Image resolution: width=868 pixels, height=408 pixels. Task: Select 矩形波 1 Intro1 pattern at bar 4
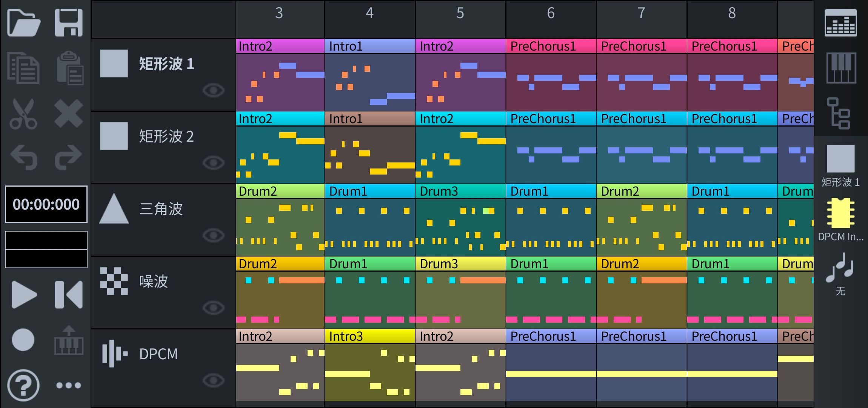point(370,75)
